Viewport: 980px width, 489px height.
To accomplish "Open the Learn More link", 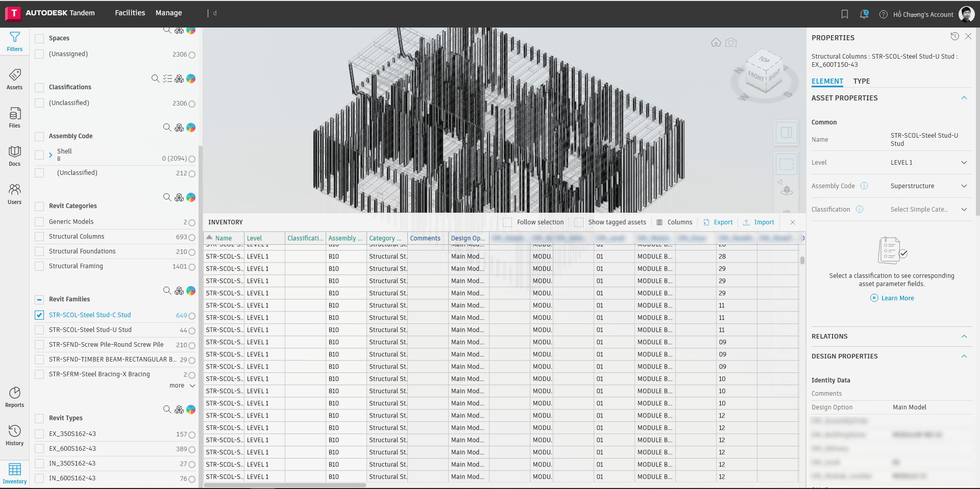I will pyautogui.click(x=897, y=298).
